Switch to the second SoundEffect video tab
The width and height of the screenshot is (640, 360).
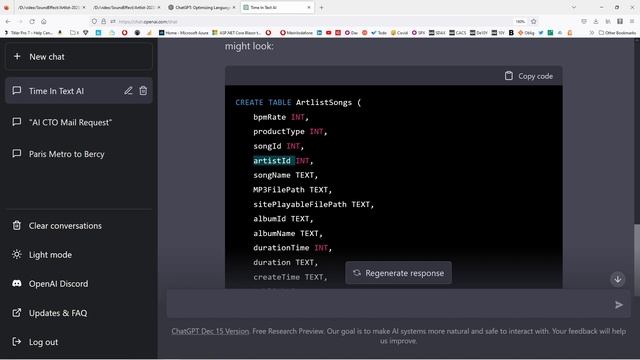[x=126, y=7]
